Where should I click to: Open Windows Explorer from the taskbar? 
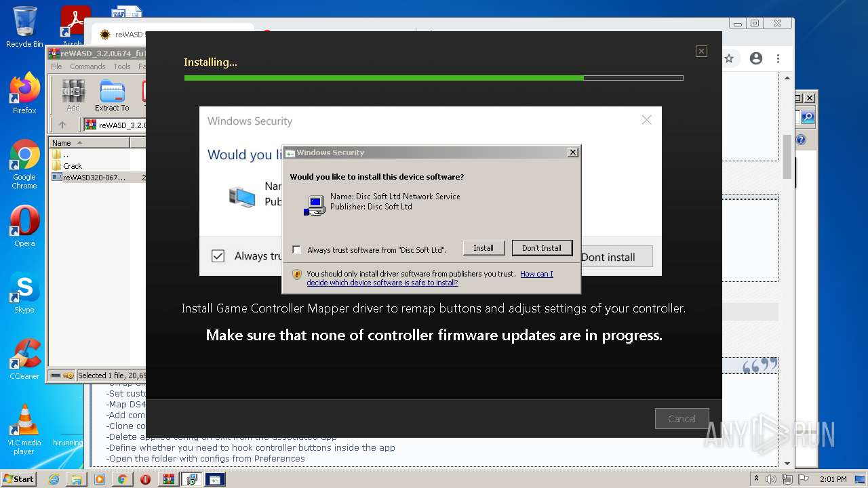pyautogui.click(x=77, y=479)
